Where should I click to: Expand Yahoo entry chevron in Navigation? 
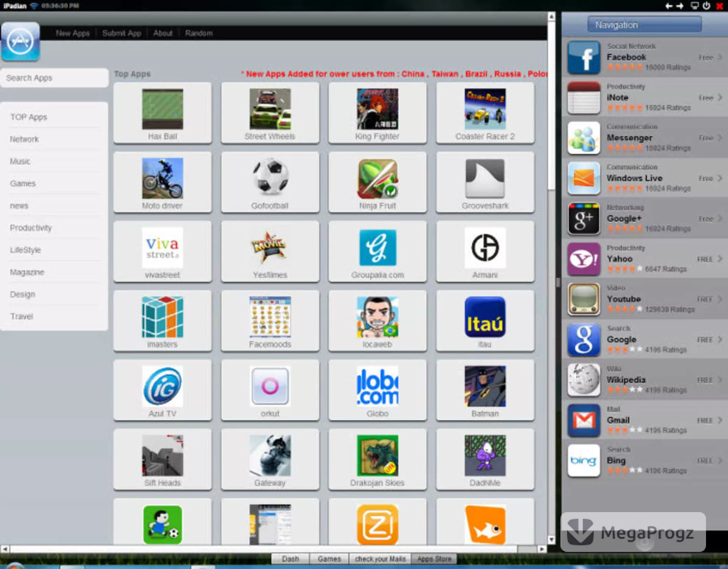coord(720,259)
